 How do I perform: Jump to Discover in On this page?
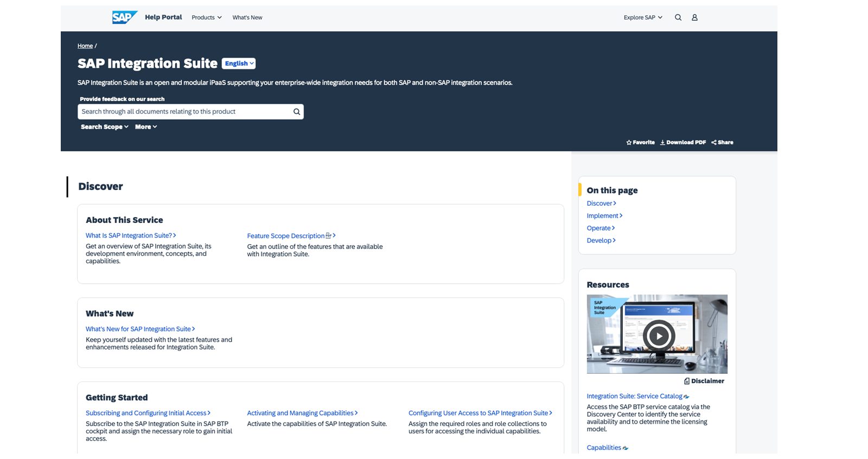601,203
